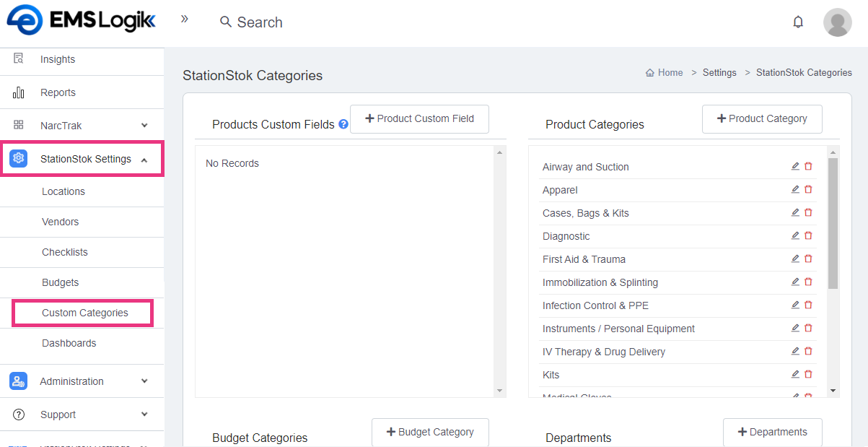Image resolution: width=868 pixels, height=447 pixels.
Task: Collapse sidebar with double-chevron icon
Action: [x=185, y=19]
